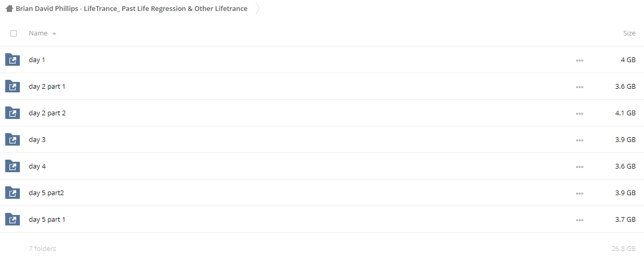This screenshot has height=263, width=644.
Task: Open the day 5 part 1 folder icon
Action: 13,219
